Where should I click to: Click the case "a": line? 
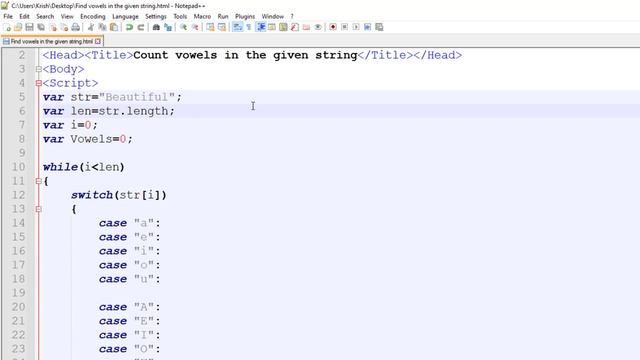tap(129, 223)
